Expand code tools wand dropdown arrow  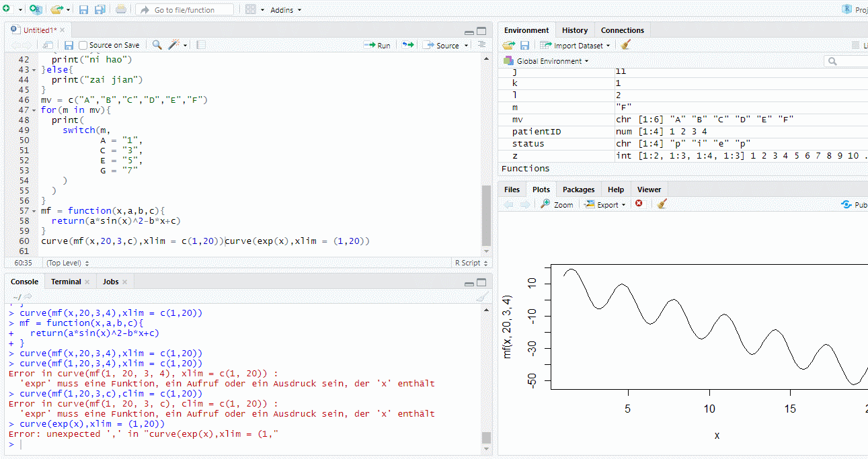pos(185,46)
